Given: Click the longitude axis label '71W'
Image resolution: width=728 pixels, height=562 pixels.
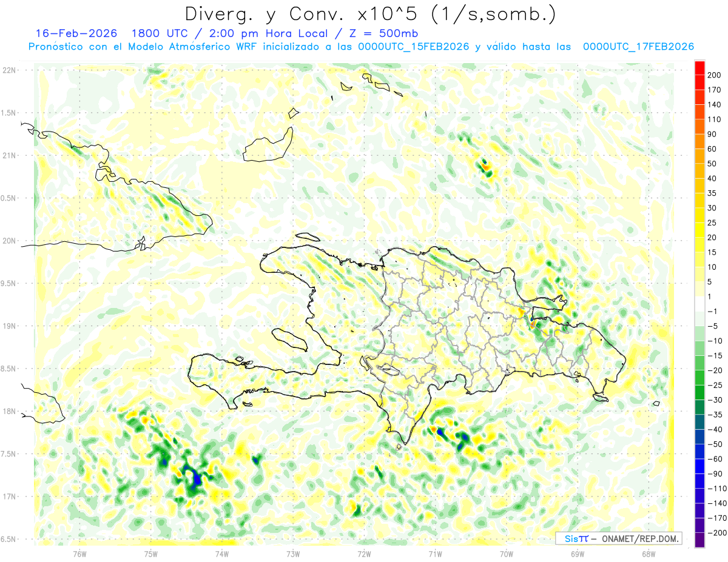Looking at the screenshot, I should tap(435, 554).
